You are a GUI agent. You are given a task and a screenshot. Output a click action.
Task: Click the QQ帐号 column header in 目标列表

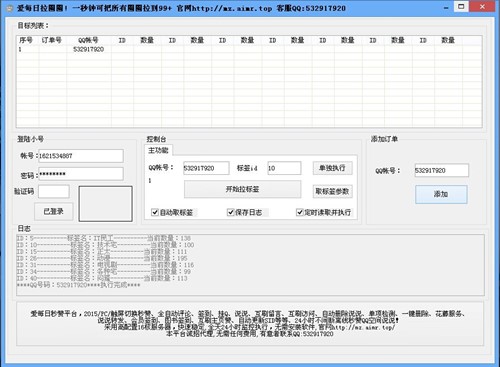coord(88,40)
